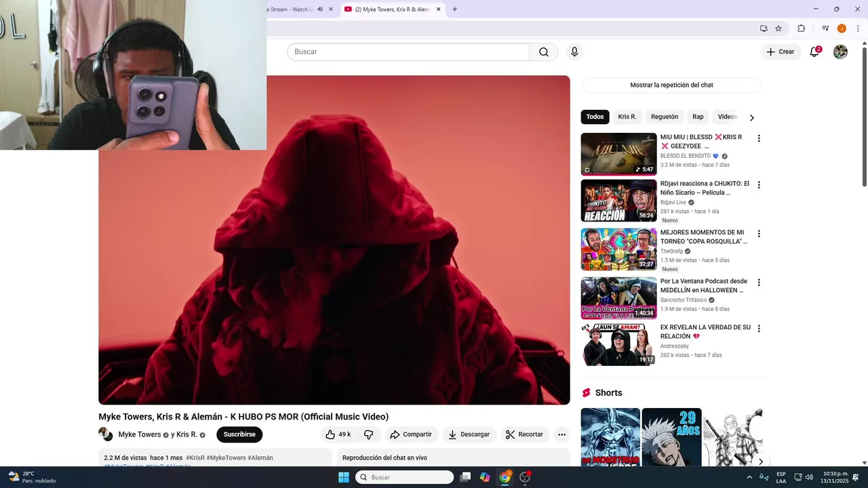Screen dimensions: 868x488
Task: Click Mostrar la repetición del chat
Action: point(671,85)
